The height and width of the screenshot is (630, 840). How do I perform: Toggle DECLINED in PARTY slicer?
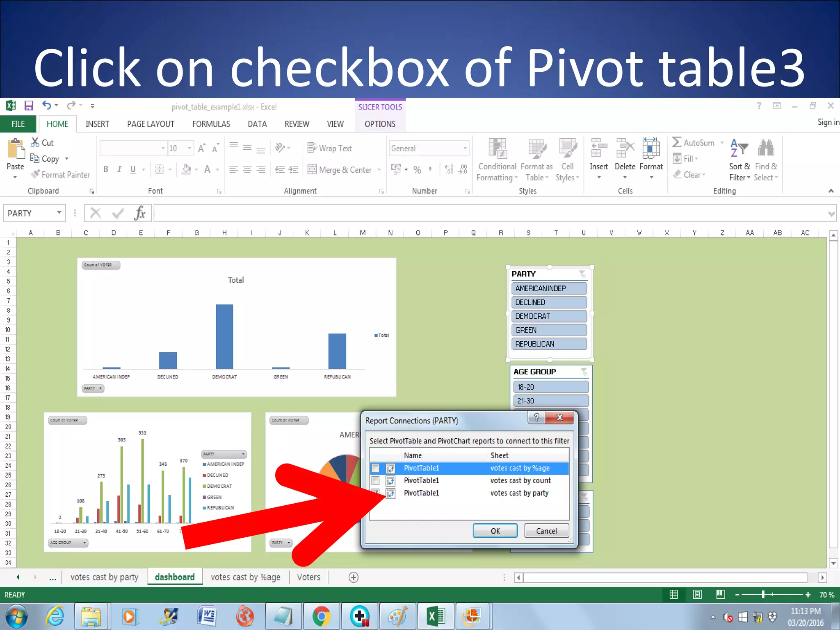[549, 302]
